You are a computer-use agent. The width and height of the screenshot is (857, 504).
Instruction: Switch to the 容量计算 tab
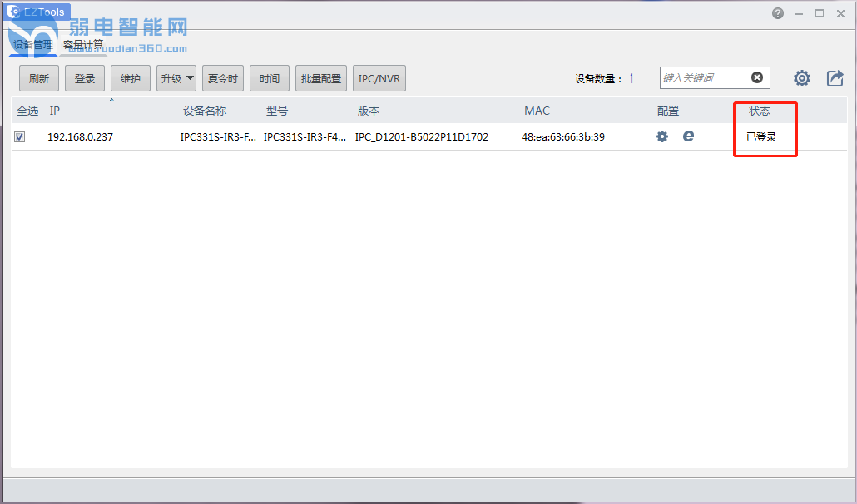[x=83, y=44]
